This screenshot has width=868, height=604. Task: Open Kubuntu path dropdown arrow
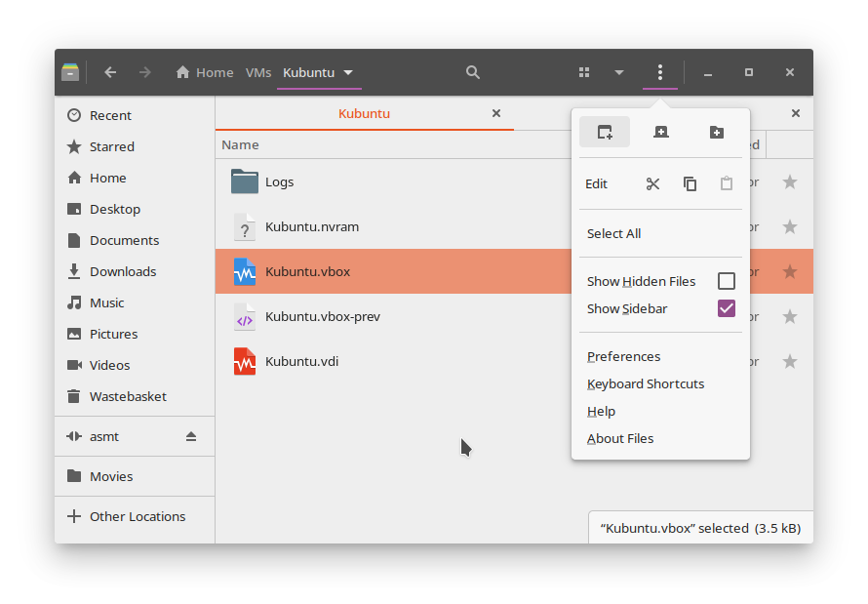click(x=348, y=72)
